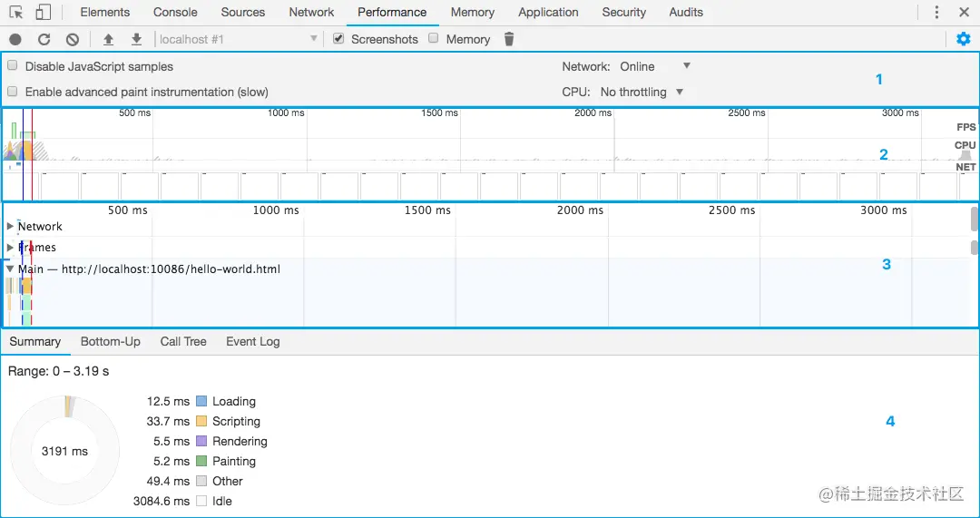Open the Network throttling dropdown
The height and width of the screenshot is (518, 980).
(x=655, y=66)
